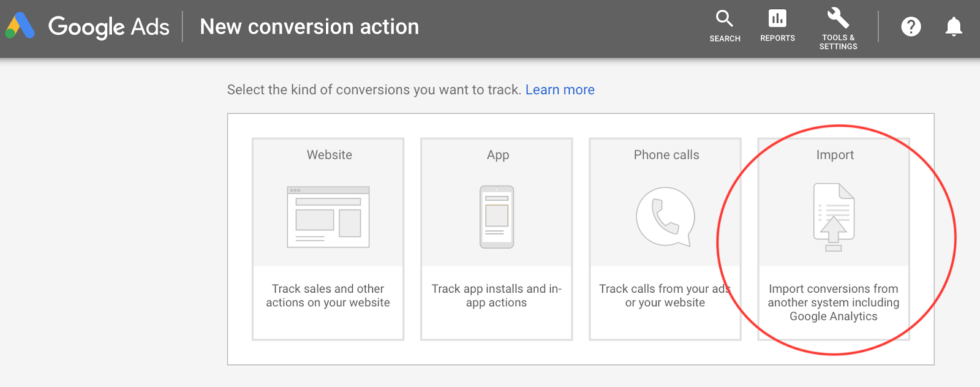Screen dimensions: 980x387
Task: Follow the Learn more link
Action: click(560, 90)
